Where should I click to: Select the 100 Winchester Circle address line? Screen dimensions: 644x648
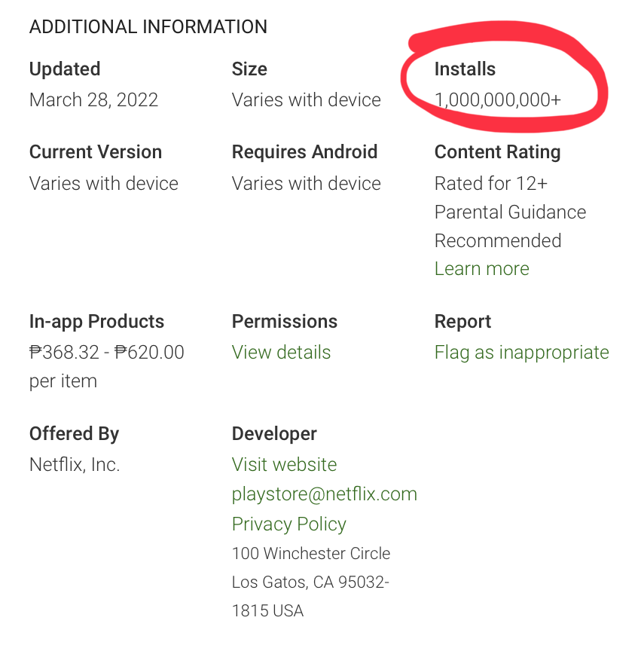310,554
